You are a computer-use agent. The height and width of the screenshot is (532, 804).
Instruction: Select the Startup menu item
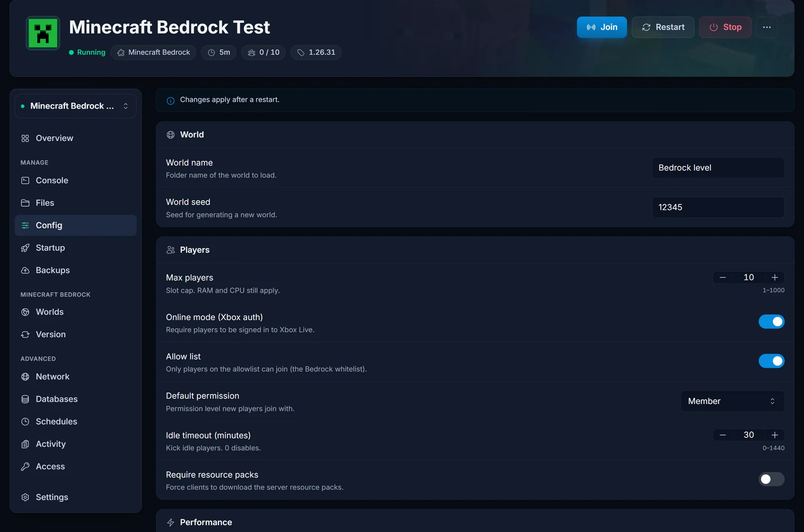75,248
